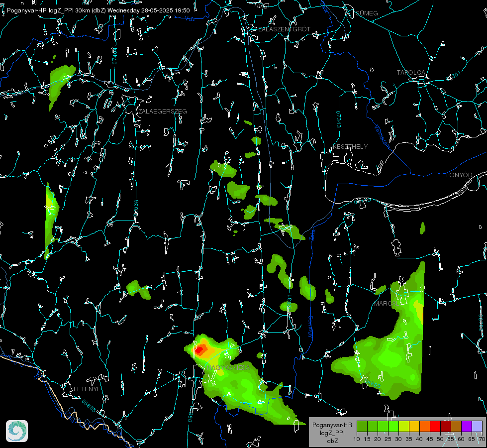
Task: Click the bright red 45–50 dBZ swatch
Action: tap(435, 426)
